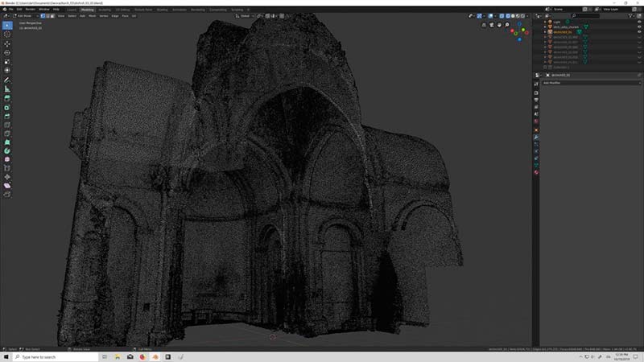Select the Annotate pencil tool
The width and height of the screenshot is (644, 362).
pos(7,80)
